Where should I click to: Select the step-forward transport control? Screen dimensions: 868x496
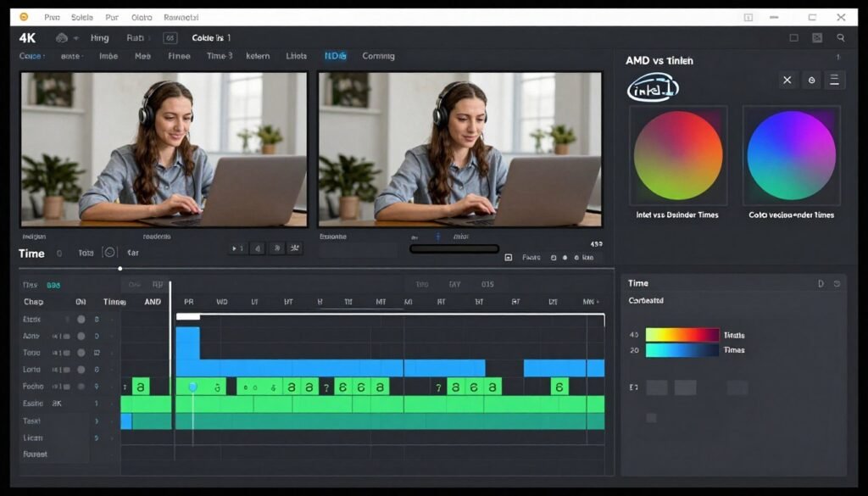[x=277, y=248]
